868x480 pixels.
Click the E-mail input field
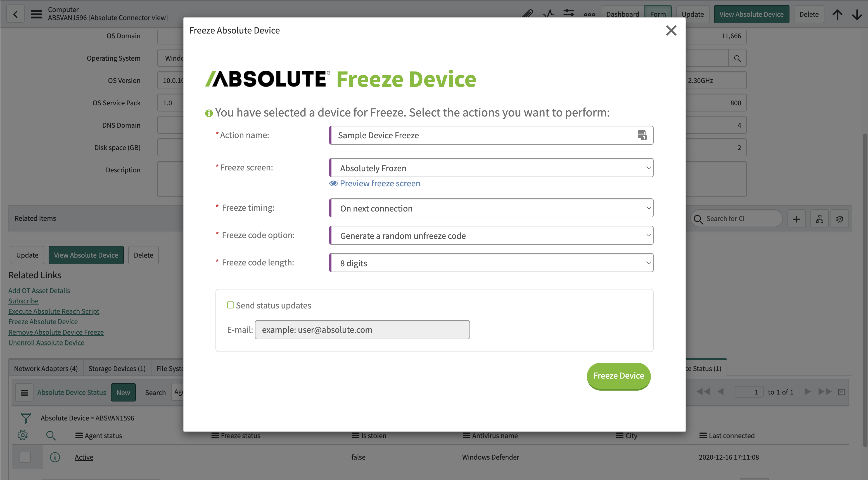coord(362,329)
